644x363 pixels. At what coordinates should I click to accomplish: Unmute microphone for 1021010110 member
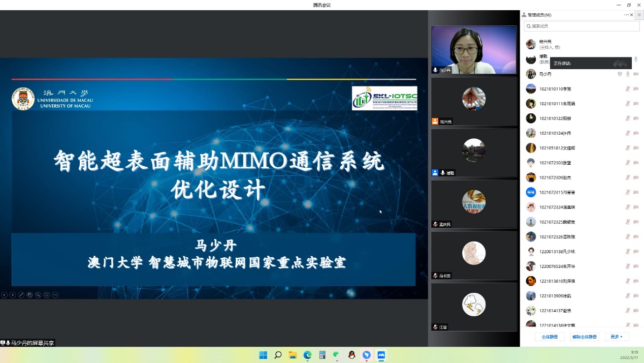(x=628, y=89)
